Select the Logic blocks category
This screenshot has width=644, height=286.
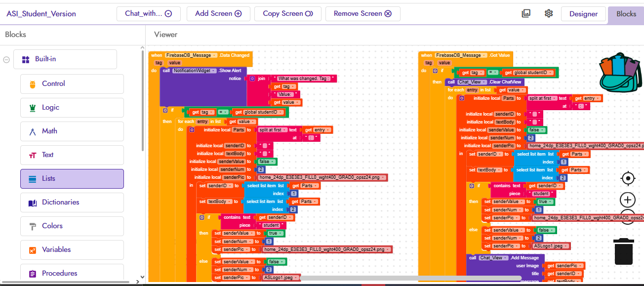tap(72, 108)
